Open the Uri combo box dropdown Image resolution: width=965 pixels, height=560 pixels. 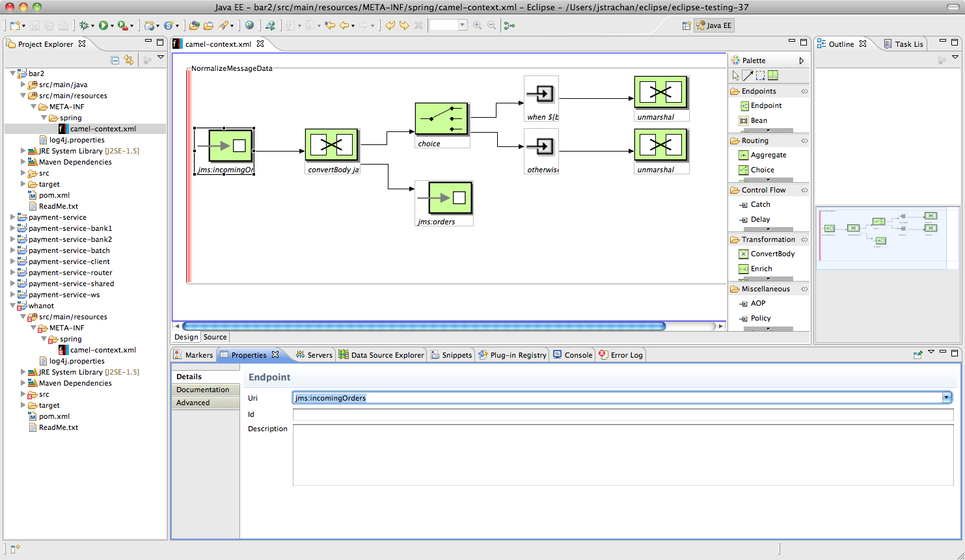click(947, 397)
